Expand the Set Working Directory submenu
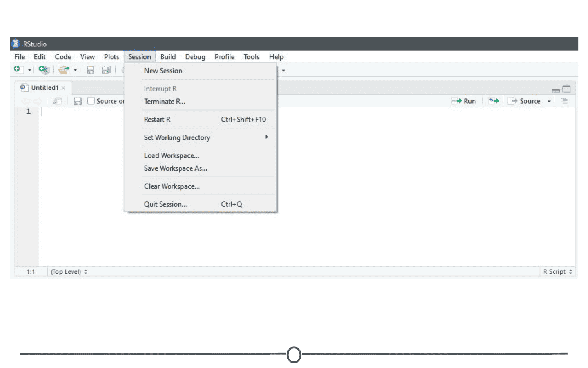Screen dimensions: 588x368 coord(200,138)
